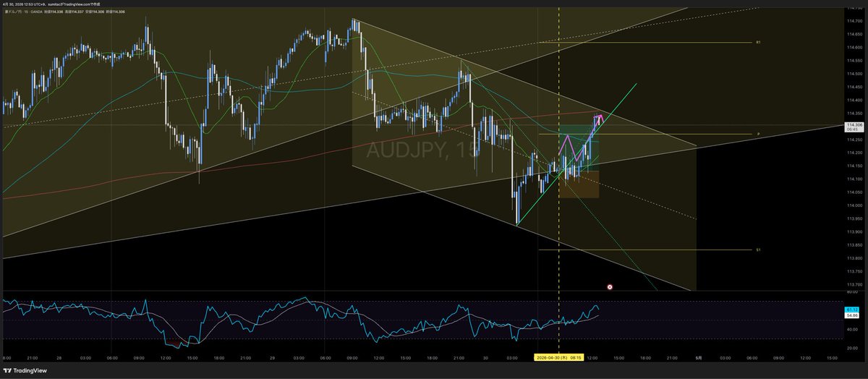Click the R1 pivot level label
The height and width of the screenshot is (379, 868).
(x=758, y=43)
